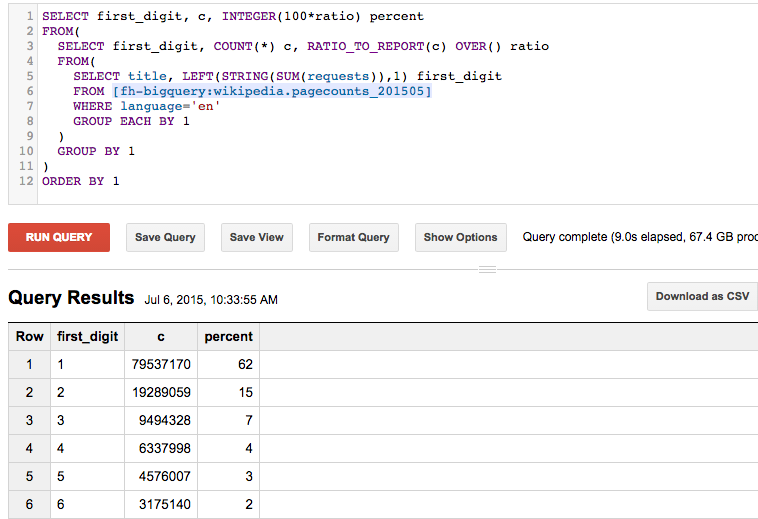Viewport: 758px width, 519px height.
Task: Select cell value 19289059
Action: click(x=161, y=392)
